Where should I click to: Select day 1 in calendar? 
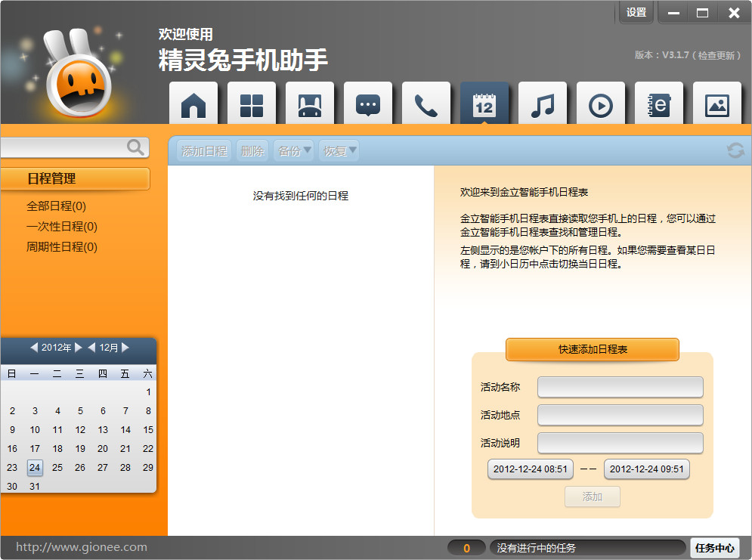point(148,392)
